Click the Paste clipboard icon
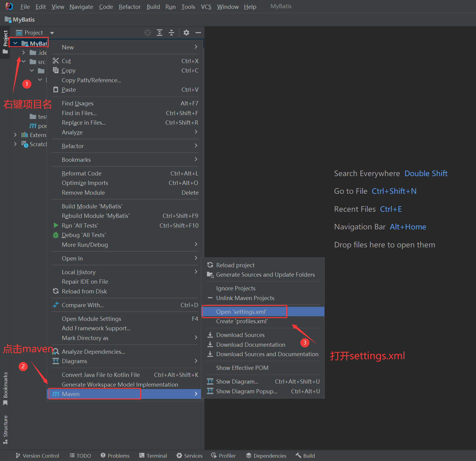 56,89
